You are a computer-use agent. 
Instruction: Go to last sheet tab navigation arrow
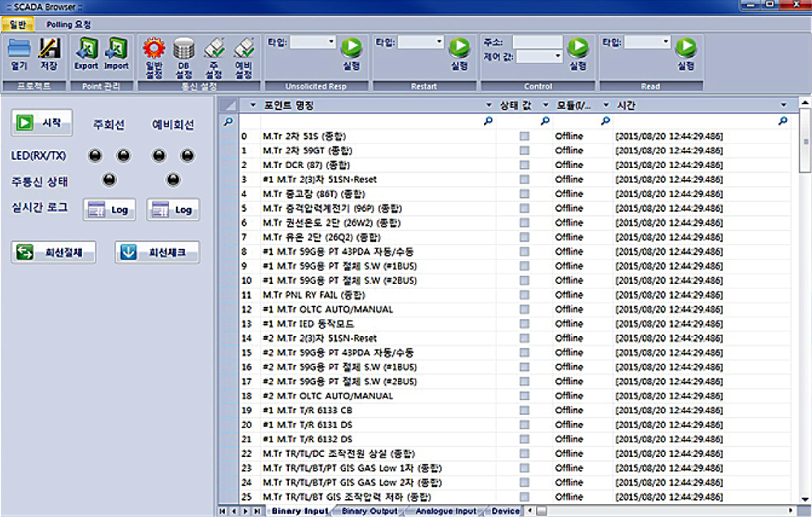tap(257, 511)
